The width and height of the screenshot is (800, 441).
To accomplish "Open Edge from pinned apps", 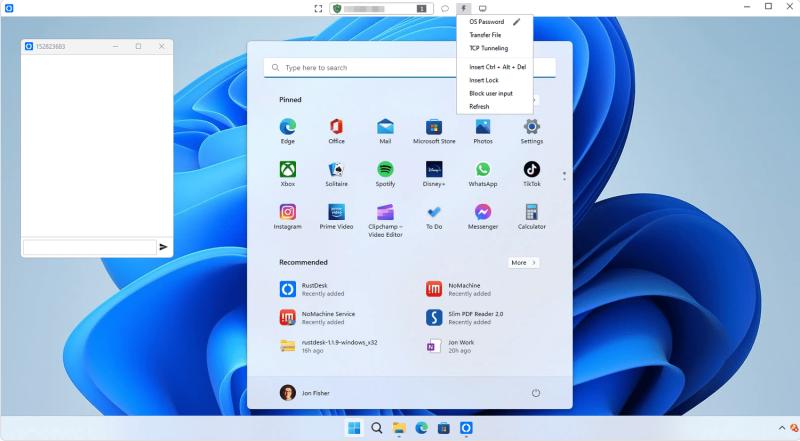I will point(288,131).
